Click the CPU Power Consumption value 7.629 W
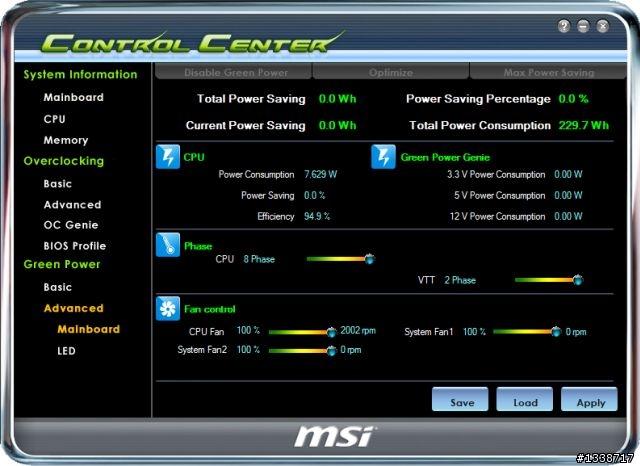 pos(320,174)
